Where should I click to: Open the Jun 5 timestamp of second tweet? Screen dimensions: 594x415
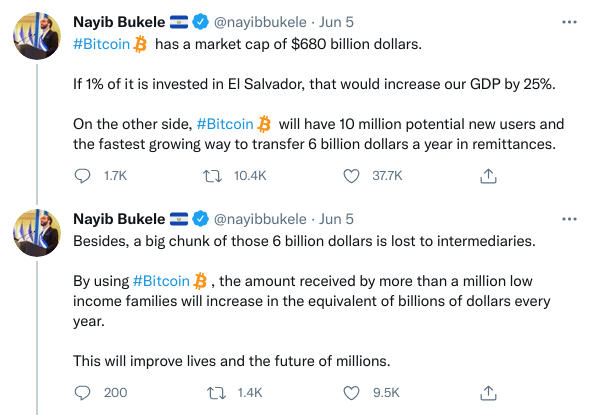click(x=336, y=219)
